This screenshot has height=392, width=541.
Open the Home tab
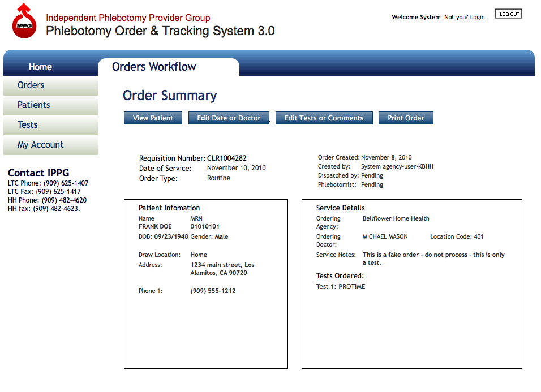(40, 67)
